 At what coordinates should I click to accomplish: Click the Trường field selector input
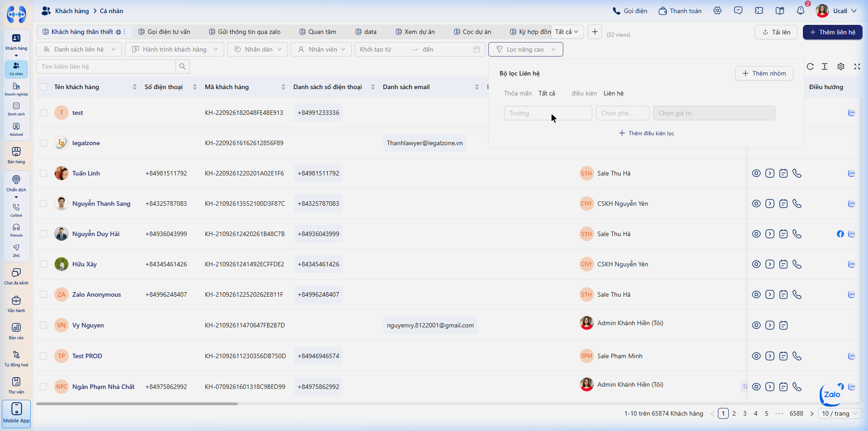548,113
